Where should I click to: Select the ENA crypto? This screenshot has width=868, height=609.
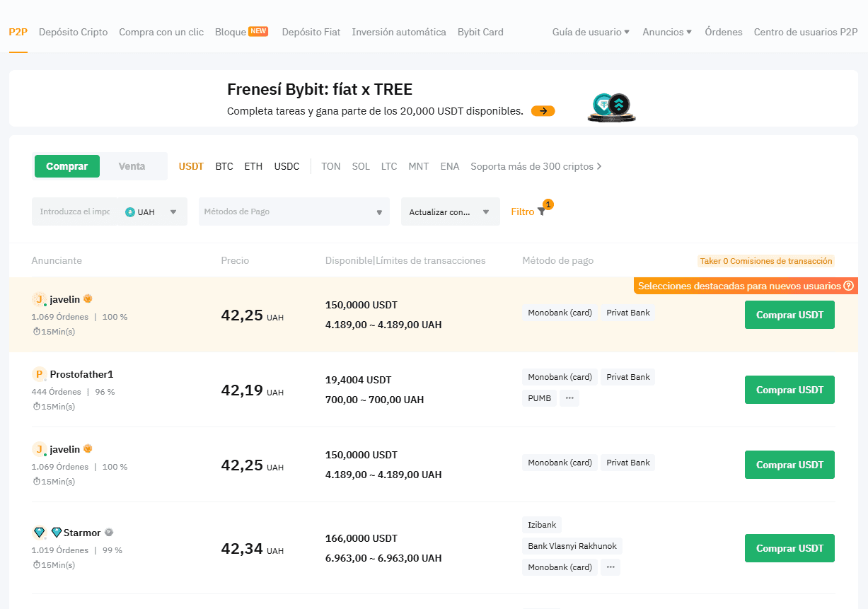click(x=450, y=166)
